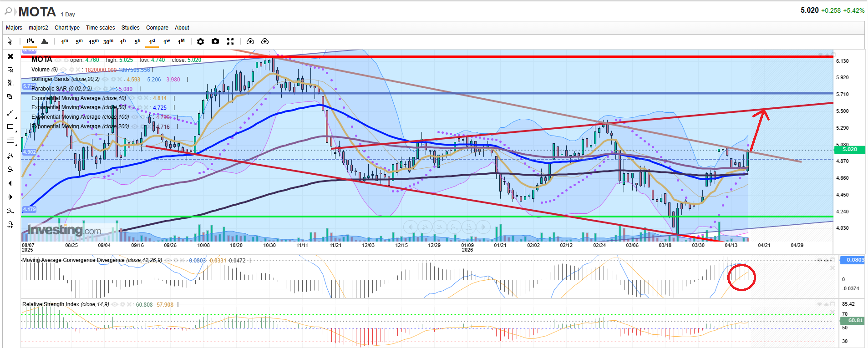
Task: Take a chart snapshot with camera icon
Action: coord(215,41)
